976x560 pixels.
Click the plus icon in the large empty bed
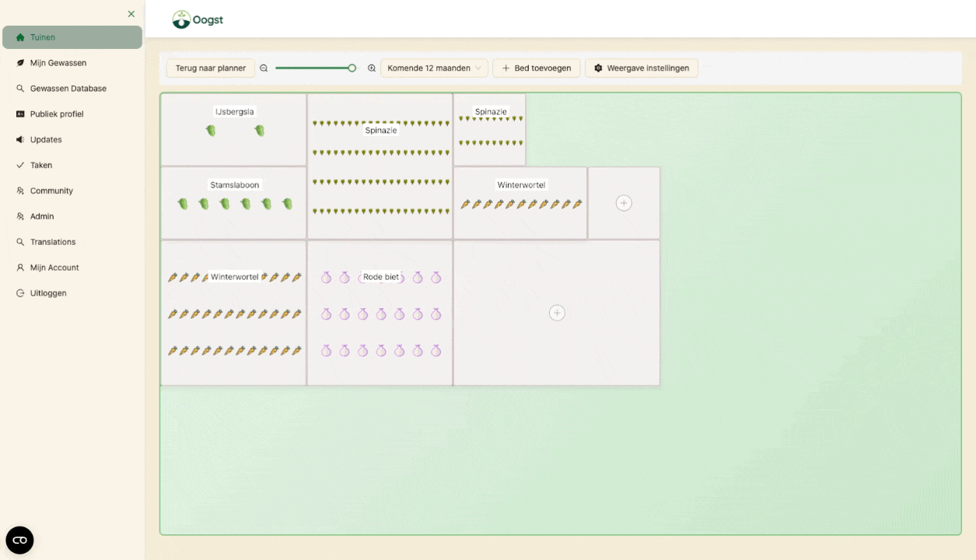pos(557,313)
